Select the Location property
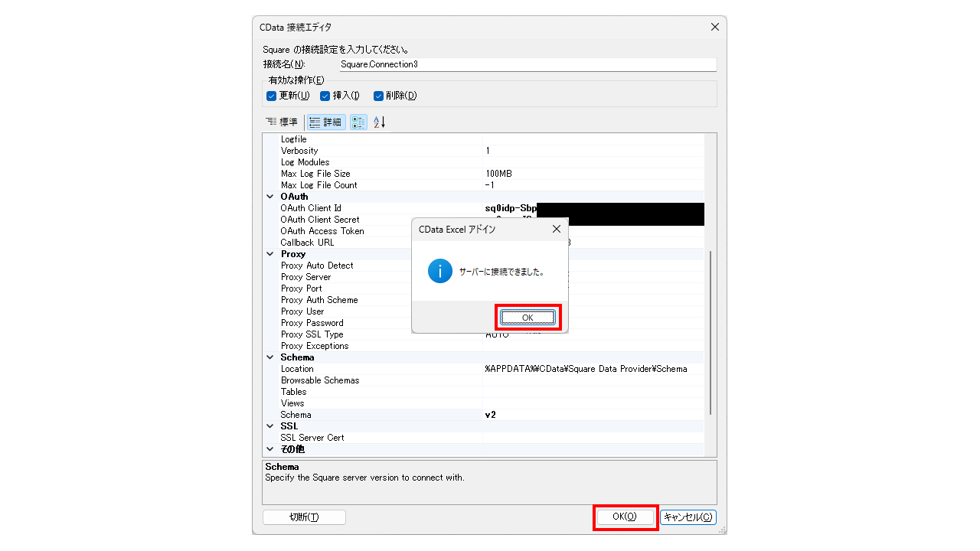Viewport: 980px width, 551px height. (297, 369)
